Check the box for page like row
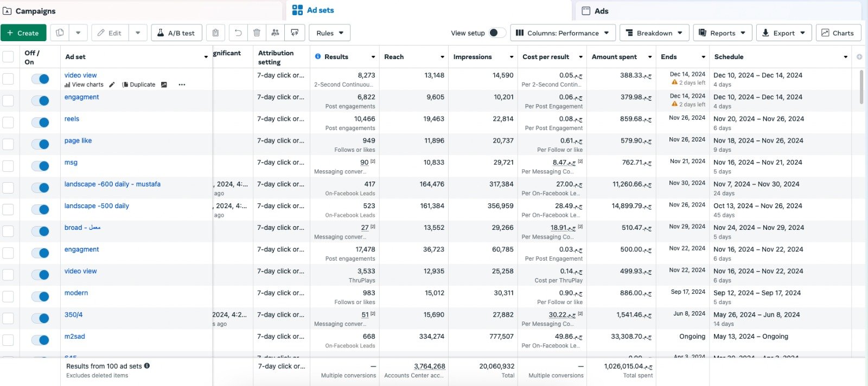Image resolution: width=868 pixels, height=386 pixels. point(8,144)
